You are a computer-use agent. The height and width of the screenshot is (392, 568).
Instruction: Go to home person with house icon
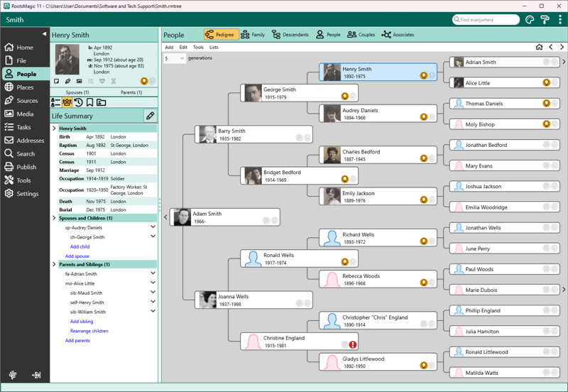click(539, 48)
